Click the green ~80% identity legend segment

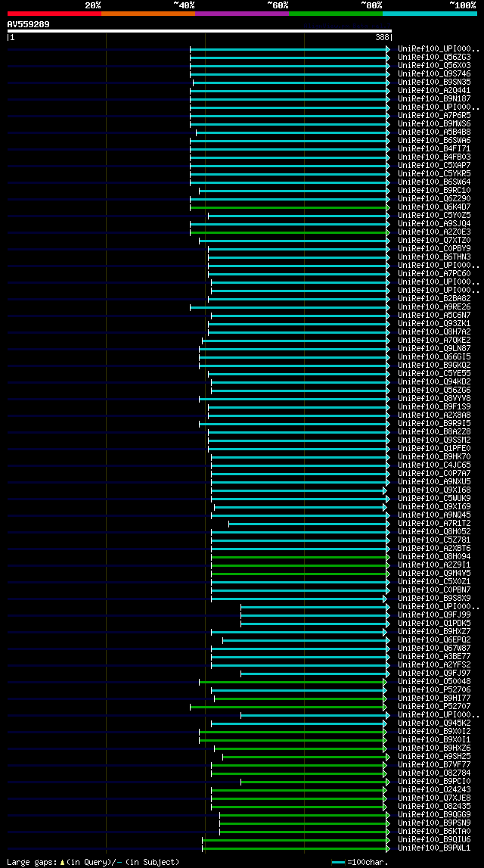coord(336,14)
